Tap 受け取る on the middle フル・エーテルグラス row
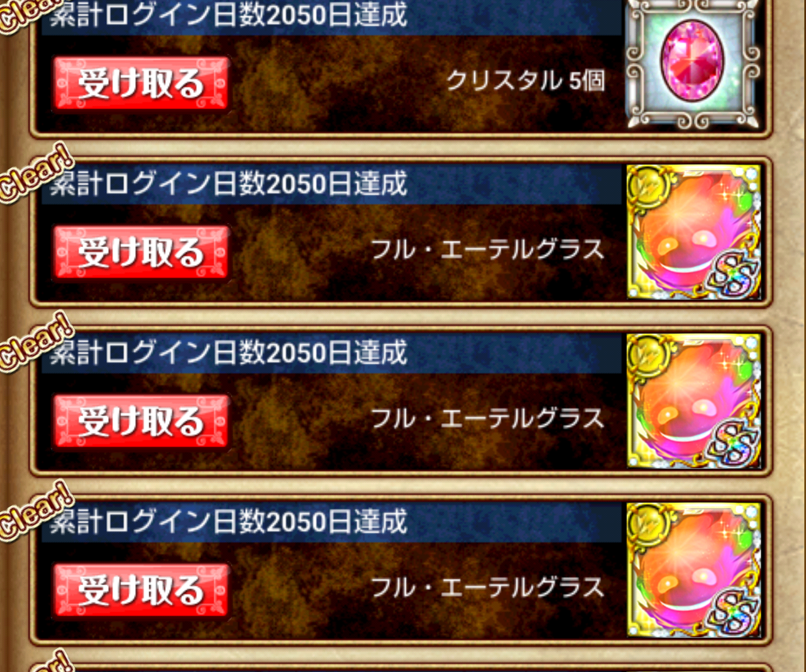The image size is (806, 672). [x=140, y=421]
